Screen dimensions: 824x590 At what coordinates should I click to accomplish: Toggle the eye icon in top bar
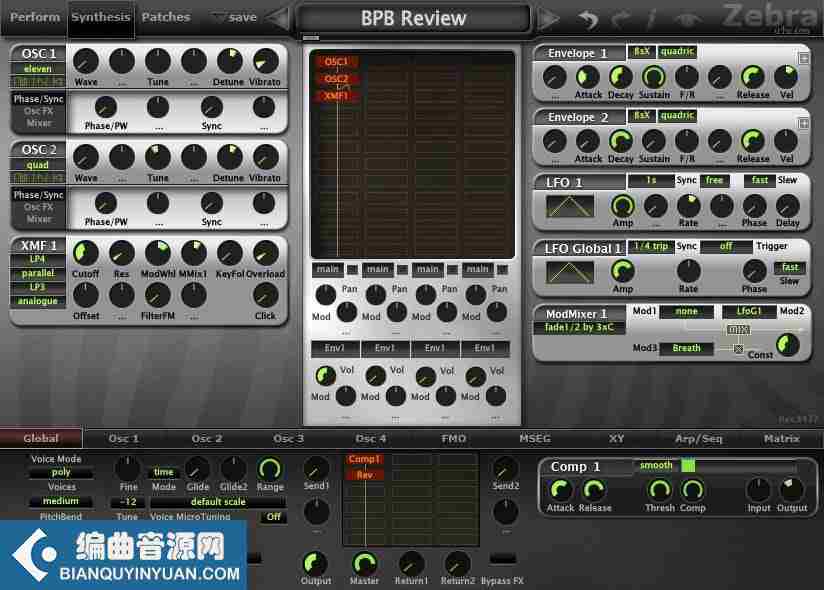click(688, 19)
